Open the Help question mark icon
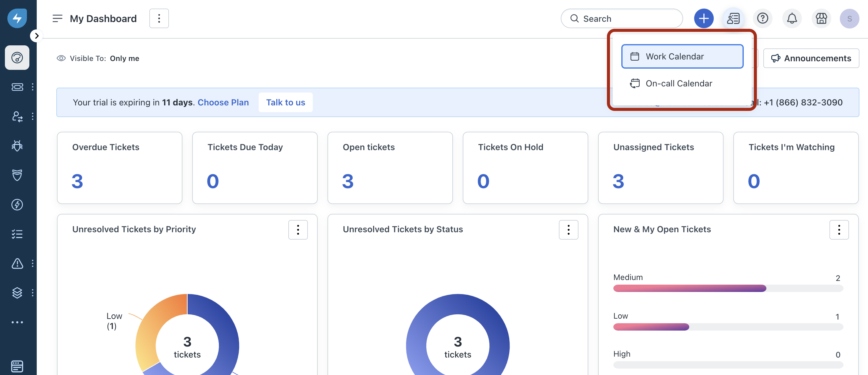The height and width of the screenshot is (375, 868). point(762,19)
